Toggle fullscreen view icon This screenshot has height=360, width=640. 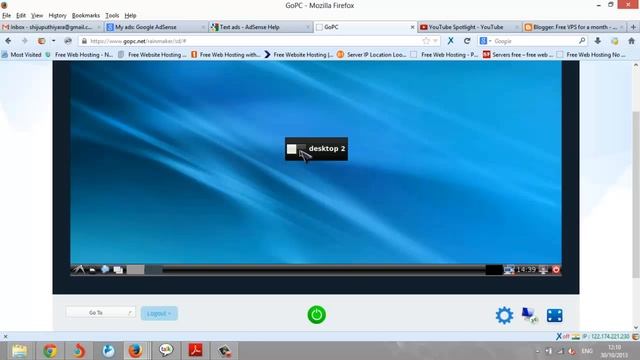[x=555, y=316]
